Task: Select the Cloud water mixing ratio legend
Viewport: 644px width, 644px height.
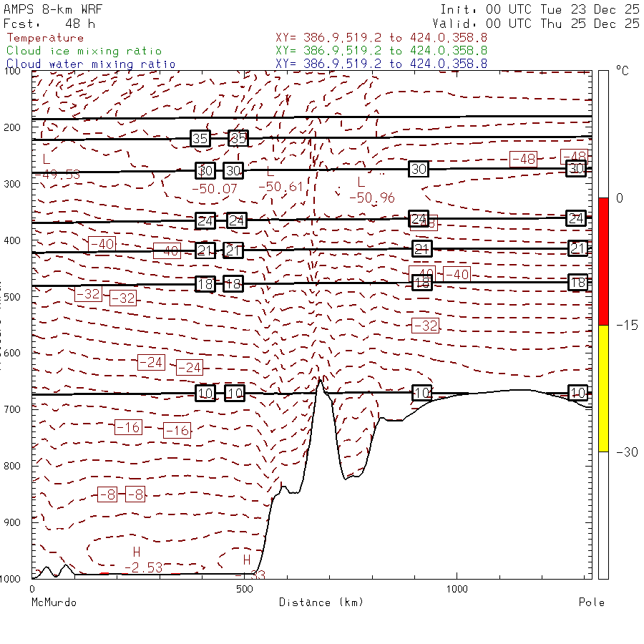Action: [91, 64]
